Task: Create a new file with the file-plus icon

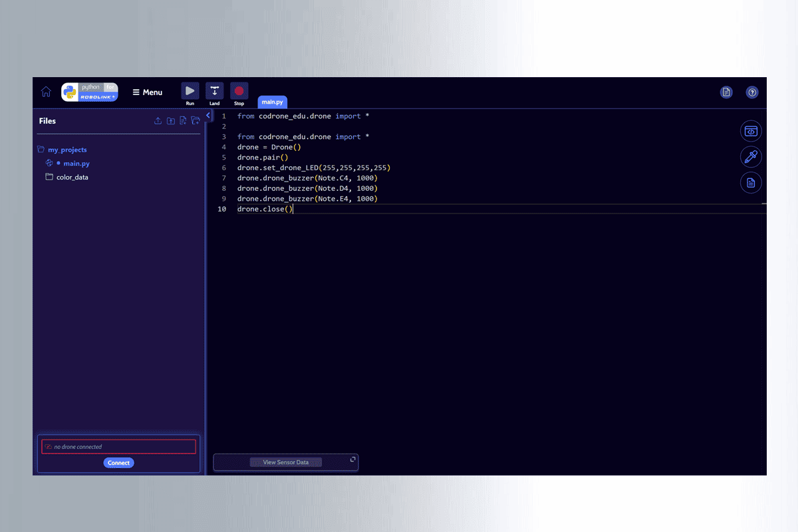Action: [183, 121]
